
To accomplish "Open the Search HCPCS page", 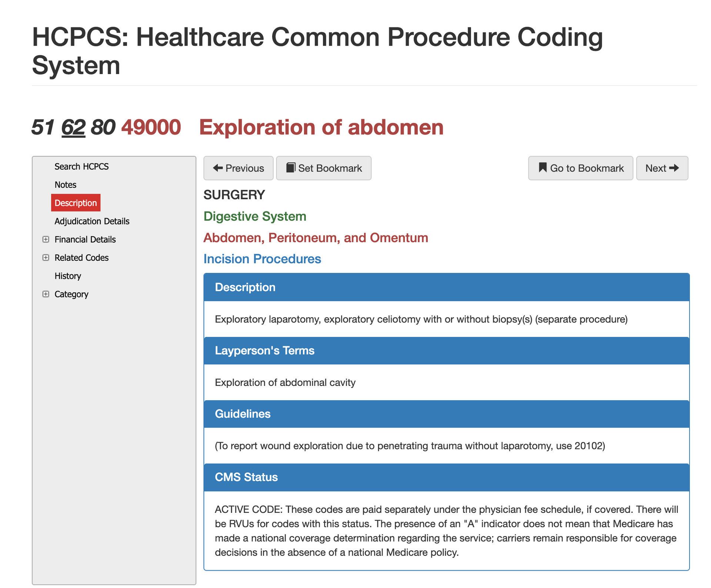I will click(81, 166).
